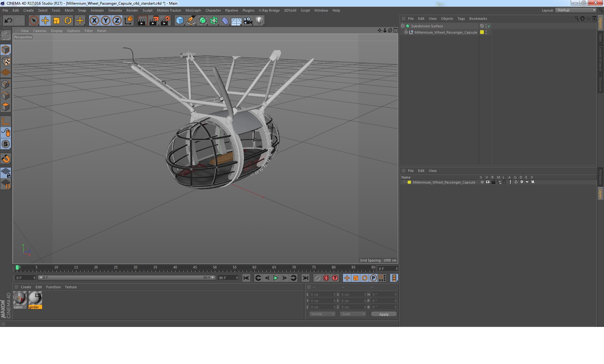Play the animation forward
604x364 pixels.
point(276,278)
